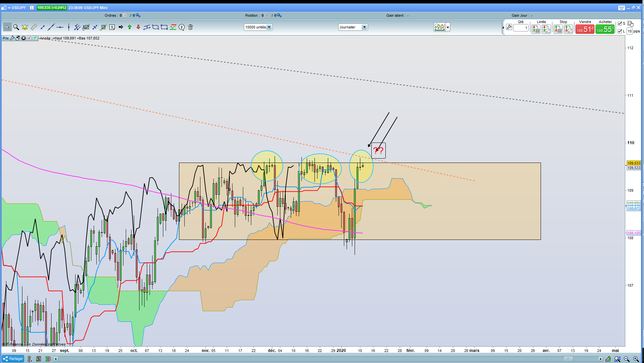Open the chart link group icon
Image resolution: width=644 pixels, height=363 pixels.
[30, 359]
